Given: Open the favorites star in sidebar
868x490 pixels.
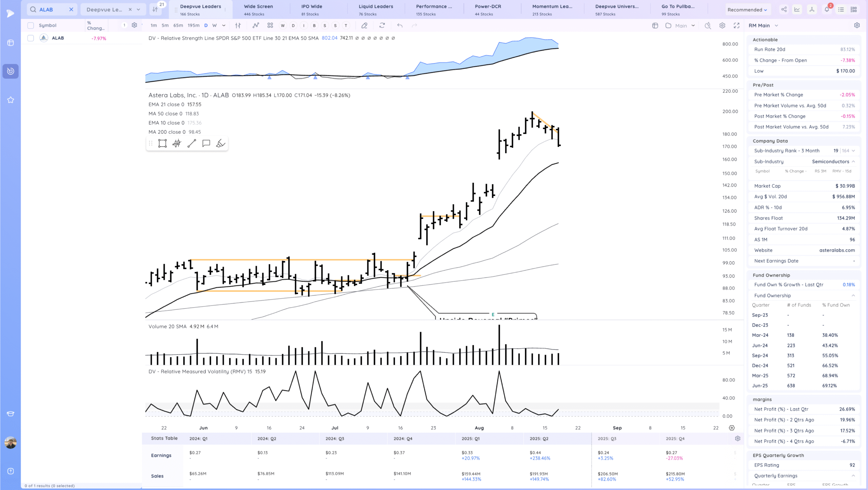Looking at the screenshot, I should pyautogui.click(x=11, y=100).
